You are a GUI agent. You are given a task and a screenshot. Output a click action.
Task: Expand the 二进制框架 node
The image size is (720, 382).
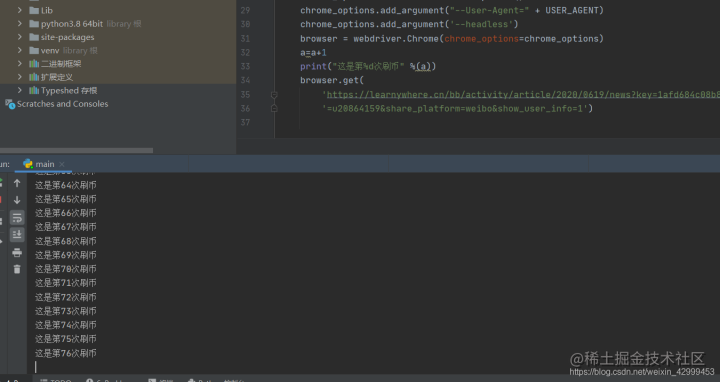[20, 63]
